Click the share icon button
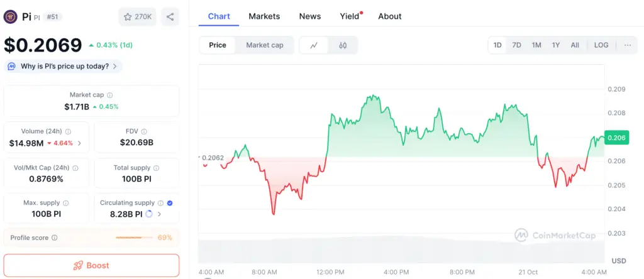This screenshot has height=279, width=644. [x=170, y=16]
